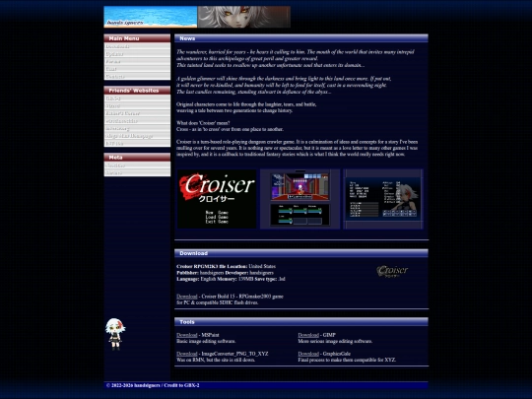Click the Friends' Websites section header
Viewport: 532px width, 399px height.
coord(137,91)
